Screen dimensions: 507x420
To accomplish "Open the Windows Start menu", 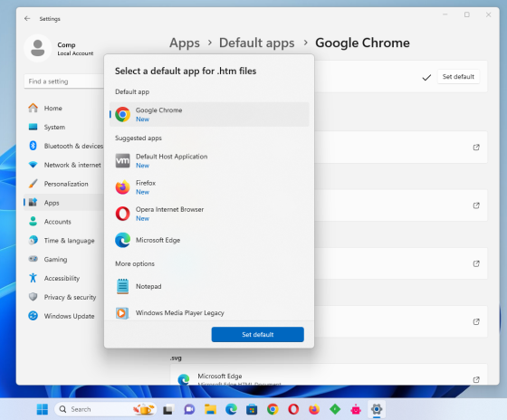I will coord(43,409).
